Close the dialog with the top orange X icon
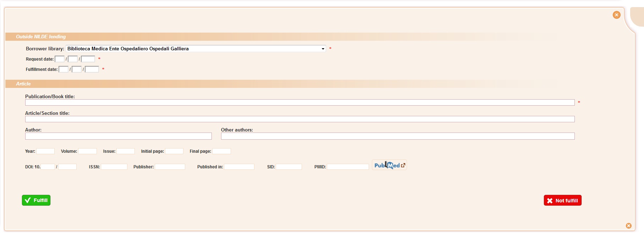The width and height of the screenshot is (644, 241). click(616, 15)
